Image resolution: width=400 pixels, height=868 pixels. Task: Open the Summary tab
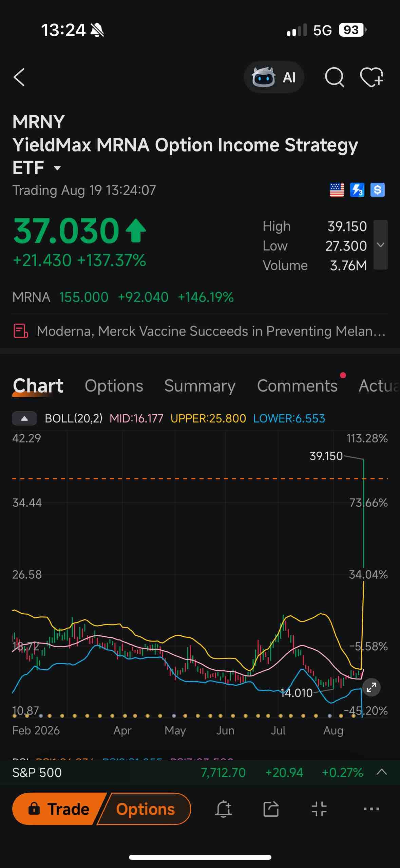tap(200, 386)
